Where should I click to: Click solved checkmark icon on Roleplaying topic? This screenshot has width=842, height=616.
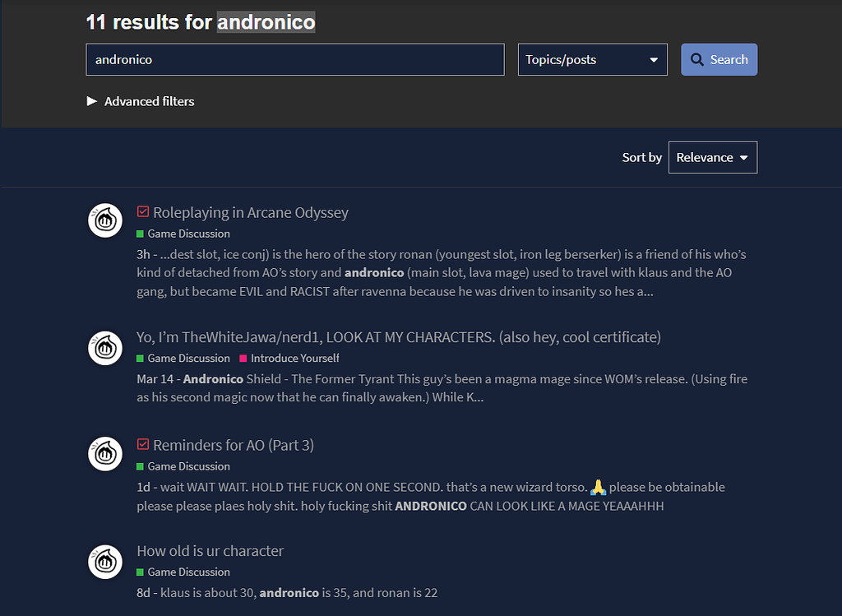(x=143, y=212)
